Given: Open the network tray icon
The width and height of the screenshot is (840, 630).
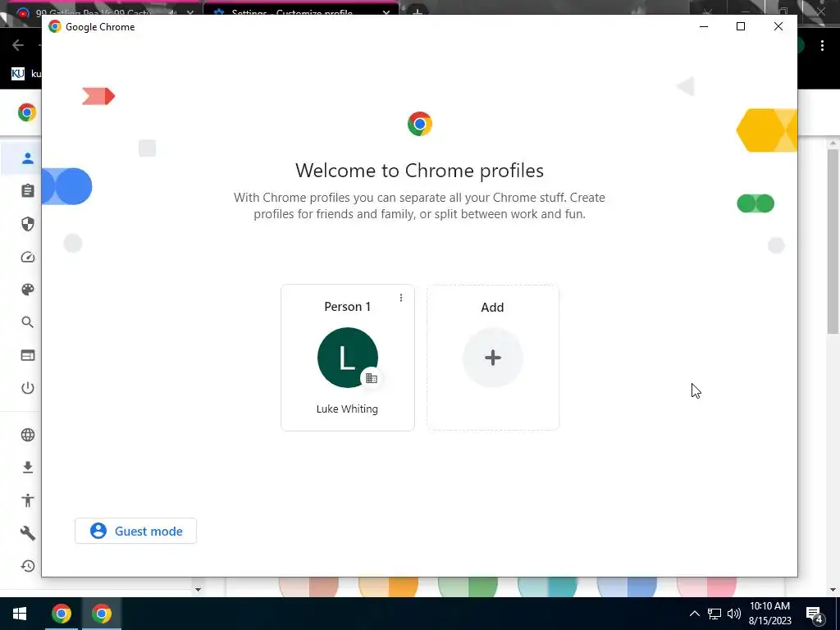Looking at the screenshot, I should (x=714, y=614).
